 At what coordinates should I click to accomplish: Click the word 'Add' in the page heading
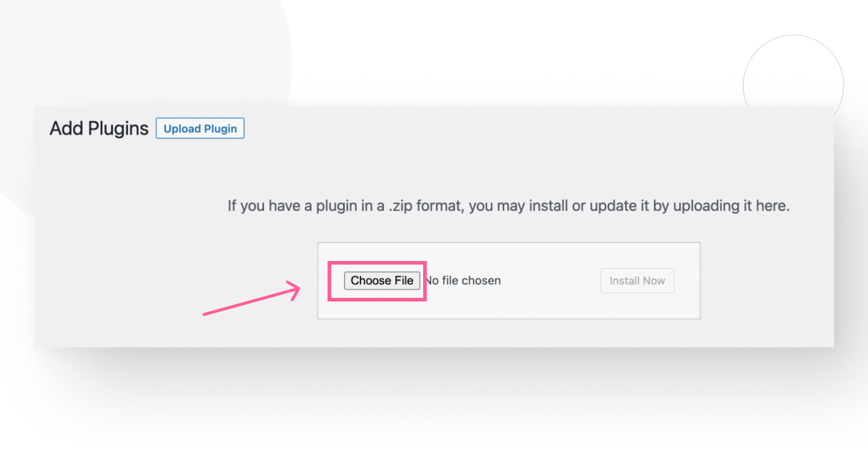point(67,129)
